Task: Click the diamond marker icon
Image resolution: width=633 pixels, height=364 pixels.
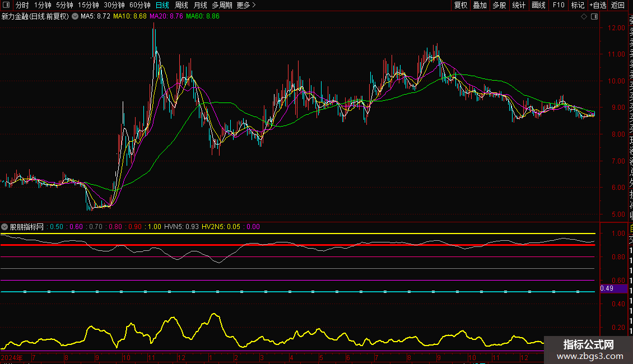Action: coord(584,17)
